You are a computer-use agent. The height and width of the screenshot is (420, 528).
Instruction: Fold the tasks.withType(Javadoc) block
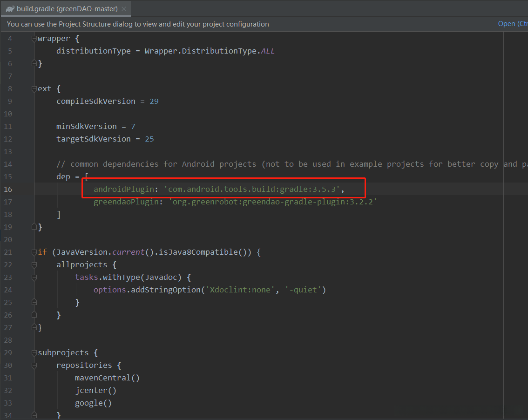tap(34, 278)
